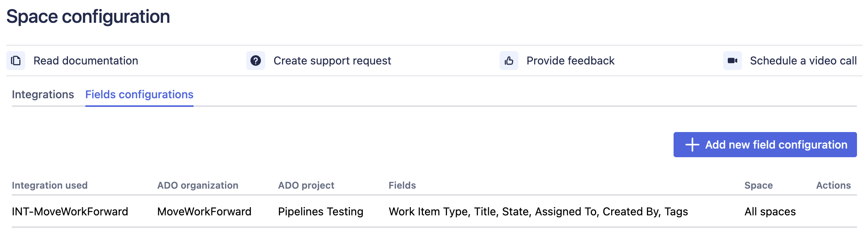Screen dimensions: 868x235
Task: Click the thumbs-up feedback icon
Action: 509,61
